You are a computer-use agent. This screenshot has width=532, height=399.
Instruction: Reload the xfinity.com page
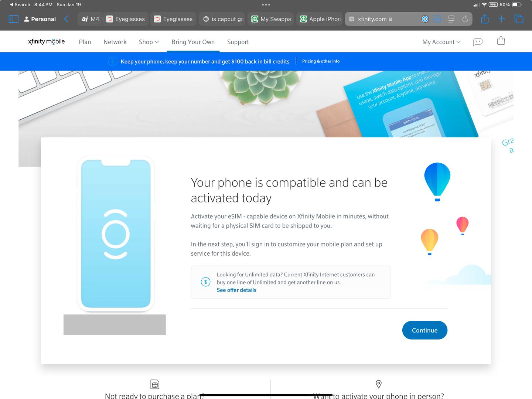(465, 19)
